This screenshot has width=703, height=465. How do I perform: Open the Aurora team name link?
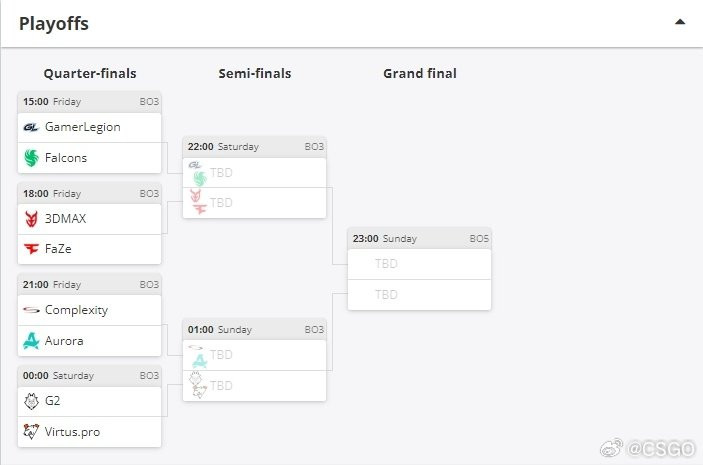pyautogui.click(x=65, y=341)
